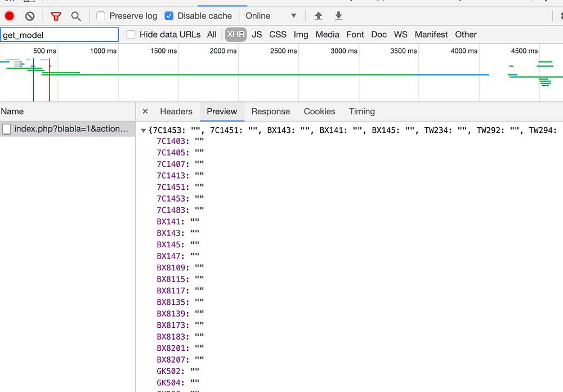The width and height of the screenshot is (563, 392).
Task: Click the file icon beside index.php request
Action: click(7, 129)
